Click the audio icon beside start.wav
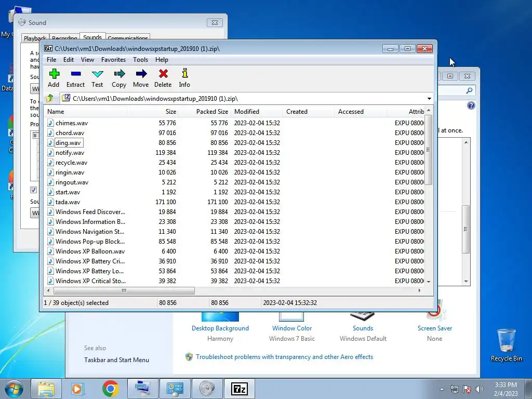Viewport: 532px width, 399px height. click(x=50, y=192)
